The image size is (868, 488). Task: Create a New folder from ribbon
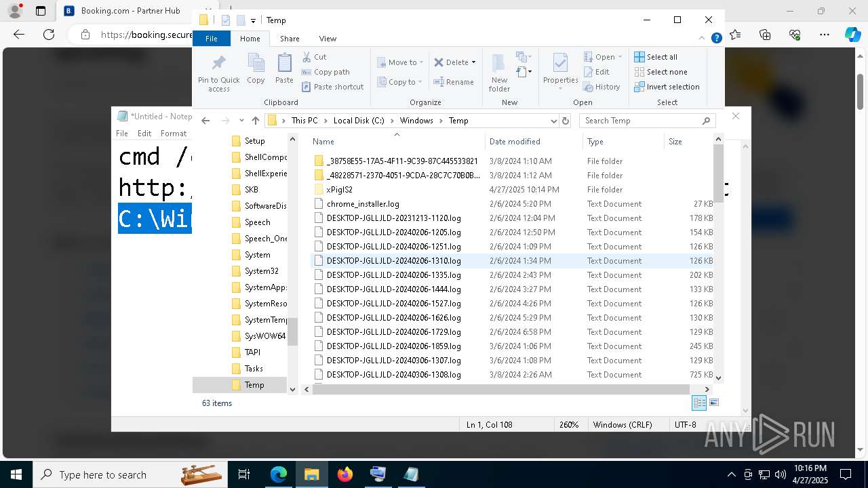click(x=499, y=73)
